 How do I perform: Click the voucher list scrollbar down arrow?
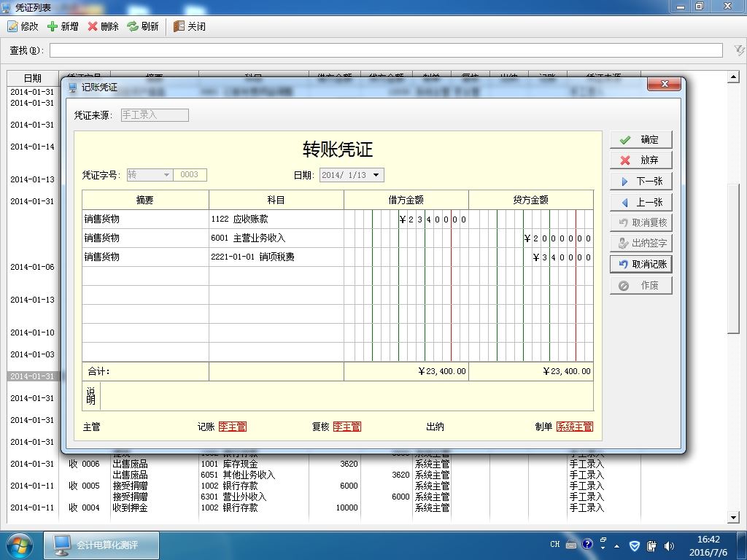tap(733, 517)
